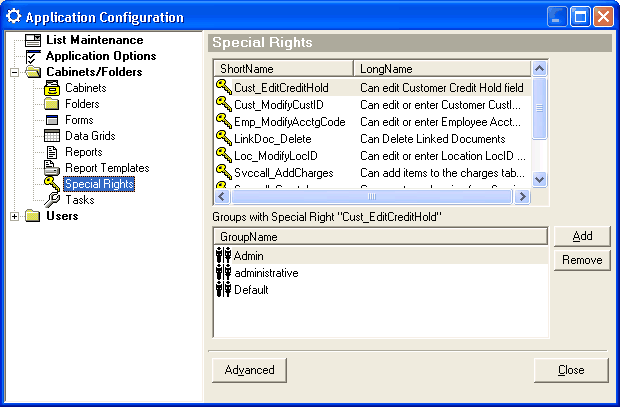The height and width of the screenshot is (407, 620).
Task: Sort by the ShortName column header
Action: coord(284,69)
